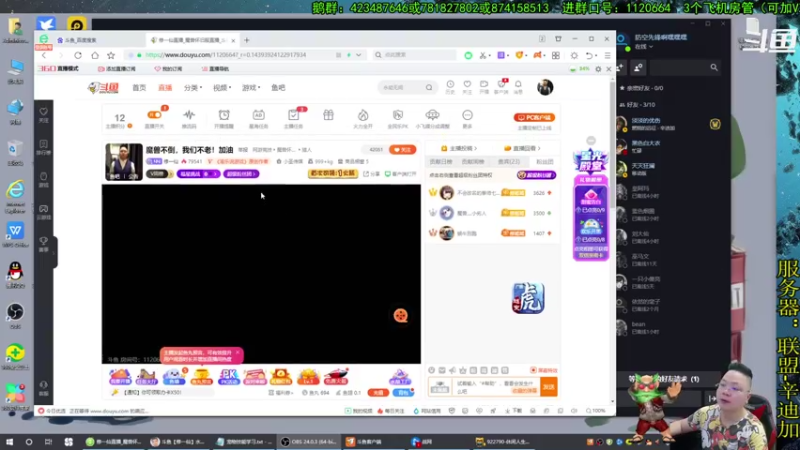Click the star icon in chat toolbar
The height and width of the screenshot is (450, 800).
(463, 370)
